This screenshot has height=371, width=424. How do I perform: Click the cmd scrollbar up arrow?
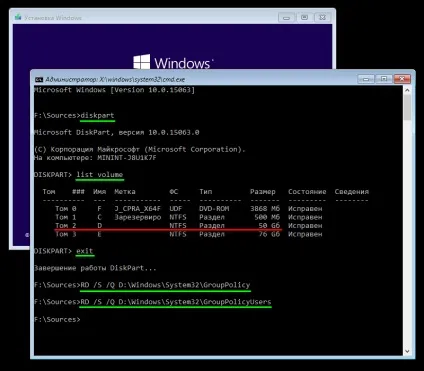[x=407, y=90]
